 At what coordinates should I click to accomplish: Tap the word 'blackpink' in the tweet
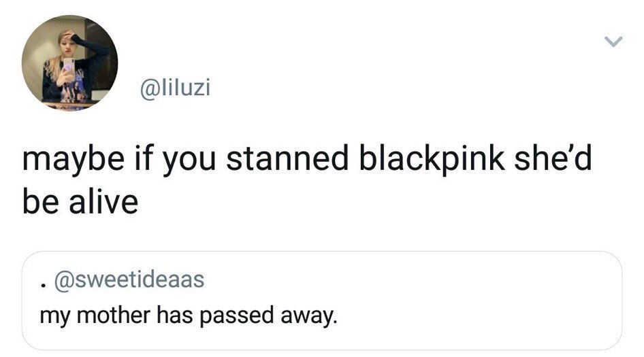432,159
